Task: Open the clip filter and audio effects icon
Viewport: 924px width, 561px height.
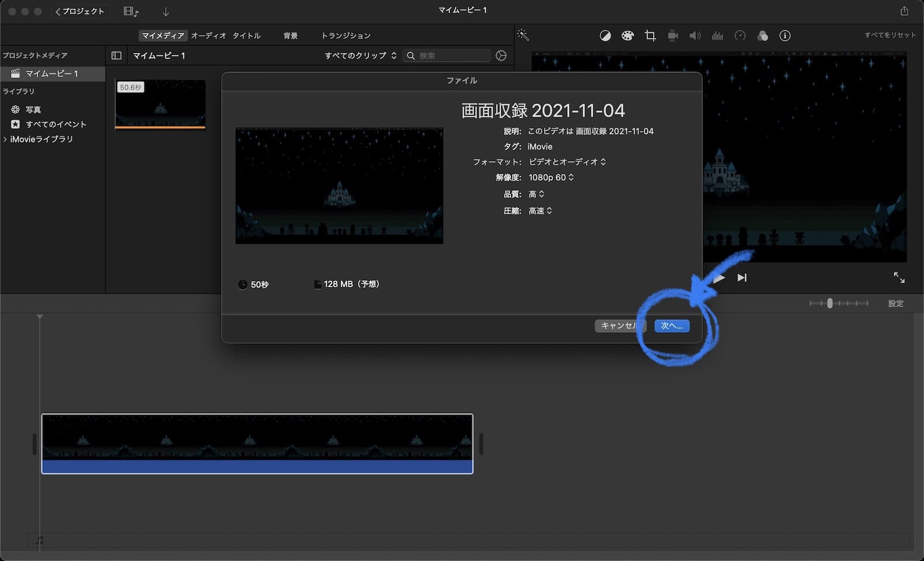Action: (x=763, y=35)
